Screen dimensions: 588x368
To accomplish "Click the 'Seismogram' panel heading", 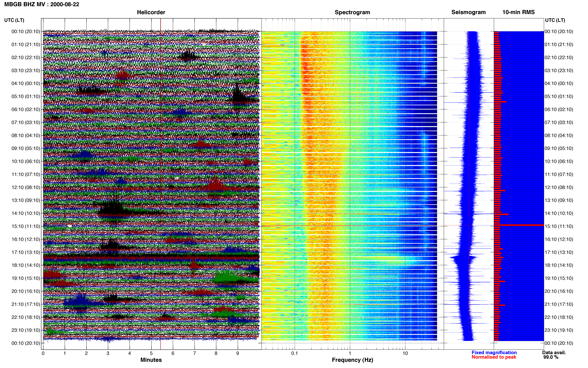I will 468,12.
